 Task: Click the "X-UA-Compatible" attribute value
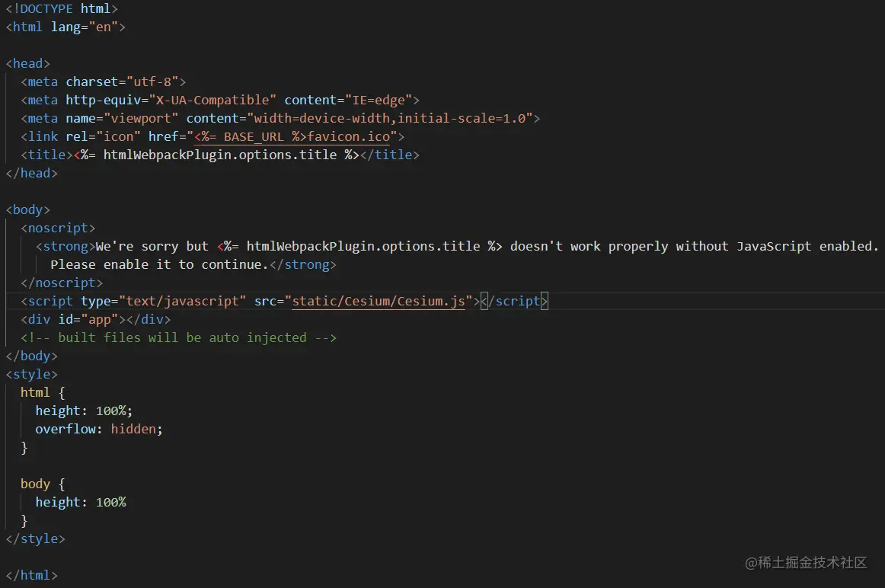coord(212,100)
